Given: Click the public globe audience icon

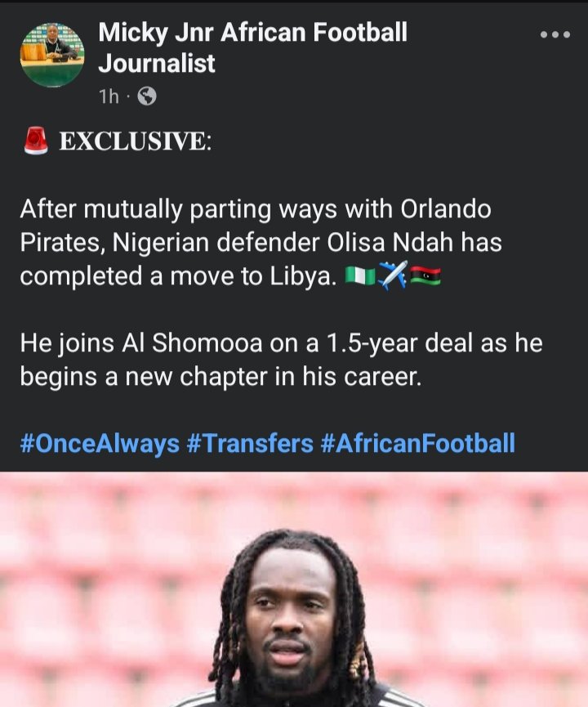Looking at the screenshot, I should coord(146,96).
